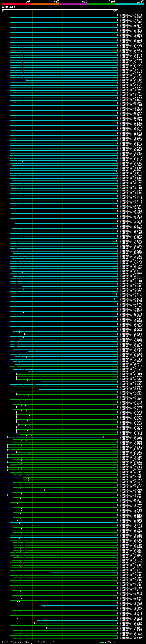Click the UniRef100_P12471 label
146x644 pixels.
131,372
